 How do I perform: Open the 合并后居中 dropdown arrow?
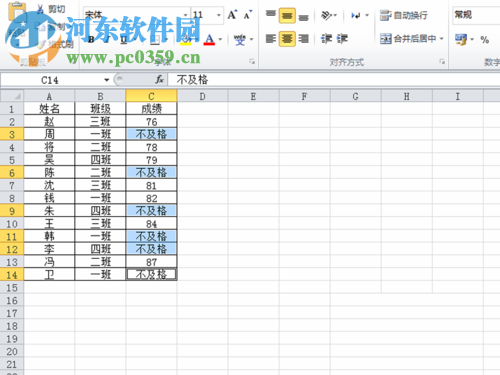tap(442, 39)
